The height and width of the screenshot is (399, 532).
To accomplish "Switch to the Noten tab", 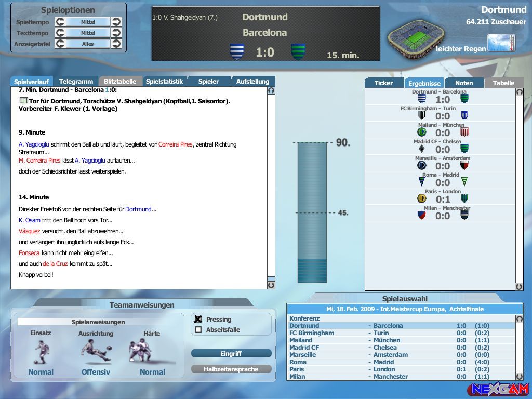I will point(464,83).
